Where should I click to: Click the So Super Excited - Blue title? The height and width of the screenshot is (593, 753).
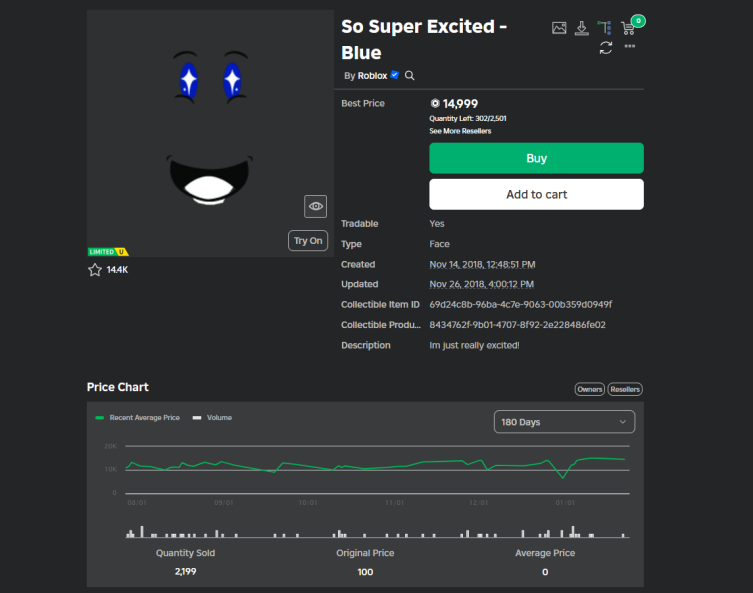(x=424, y=39)
